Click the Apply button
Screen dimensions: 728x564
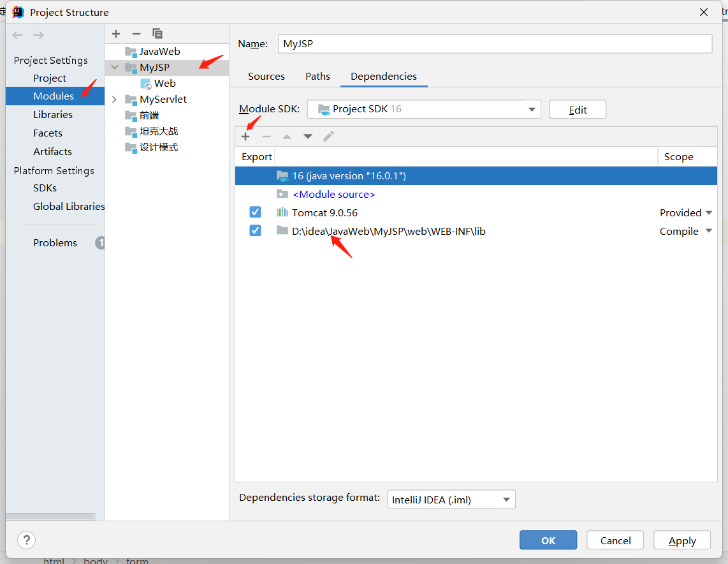click(x=682, y=540)
